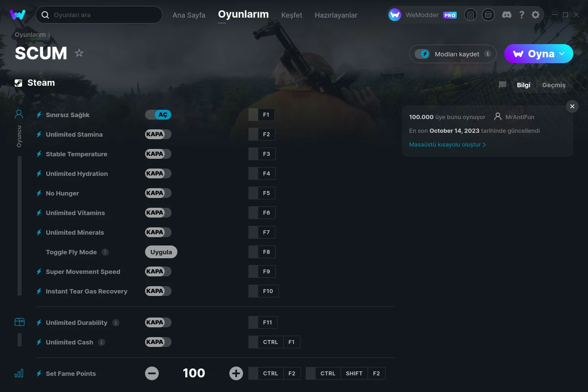Viewport: 588px width, 392px height.
Task: Favorite SCUM with the star icon
Action: click(79, 53)
